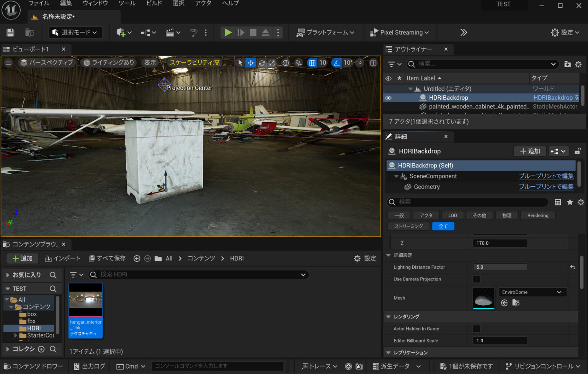Open the EnviroDome mesh dropdown
The image size is (588, 374).
coord(532,292)
